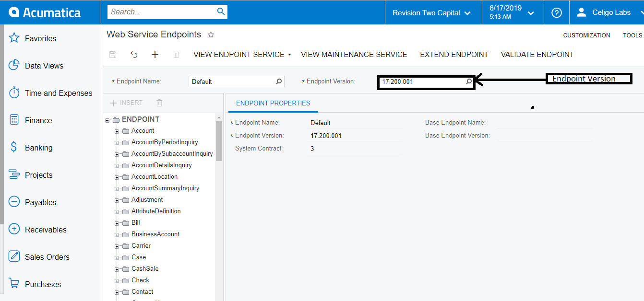Click Base Endpoint Name field
644x301 pixels.
(x=545, y=123)
